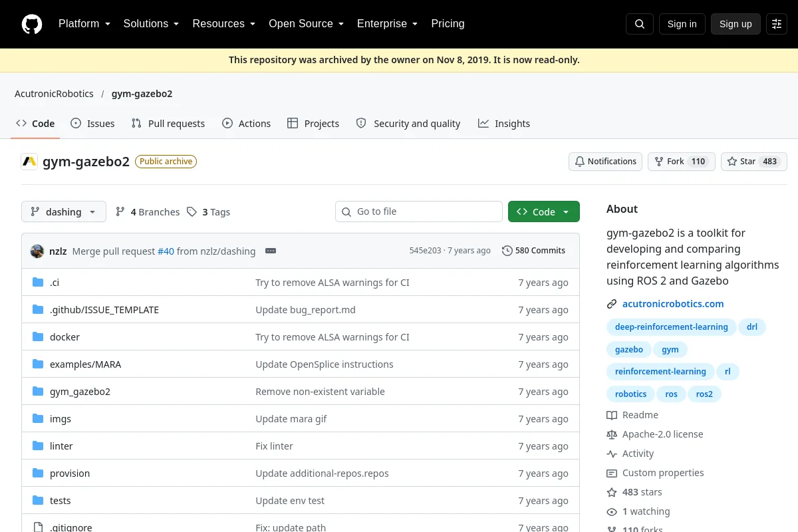Viewport: 798px width, 532px height.
Task: Click the gym-gazebo2 repository logo image
Action: 29,162
